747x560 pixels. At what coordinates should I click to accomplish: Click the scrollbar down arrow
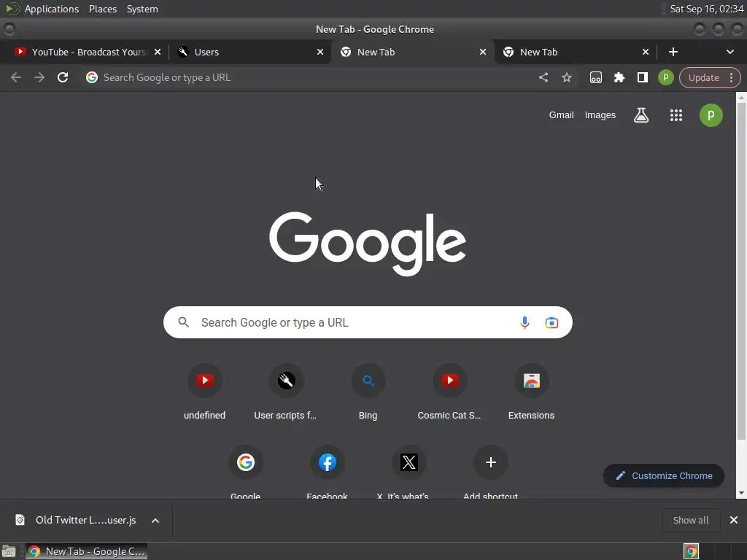pyautogui.click(x=741, y=494)
